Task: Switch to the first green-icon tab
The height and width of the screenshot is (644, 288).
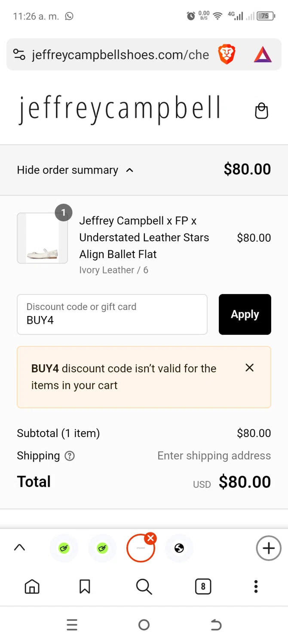Action: click(64, 548)
